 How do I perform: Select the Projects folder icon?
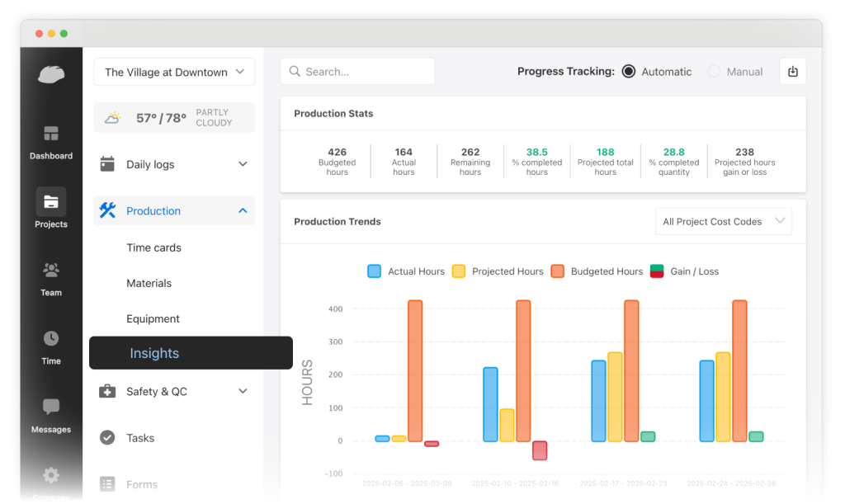tap(51, 201)
